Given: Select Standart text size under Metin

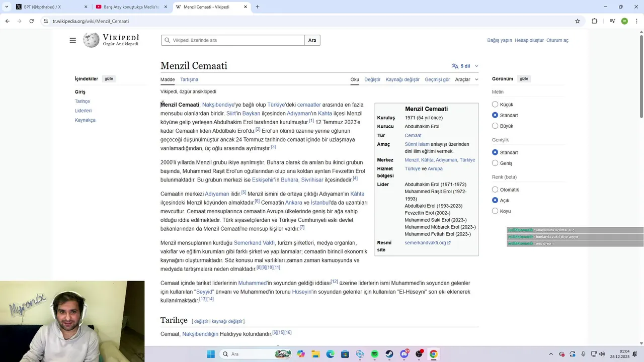Looking at the screenshot, I should coord(495,115).
